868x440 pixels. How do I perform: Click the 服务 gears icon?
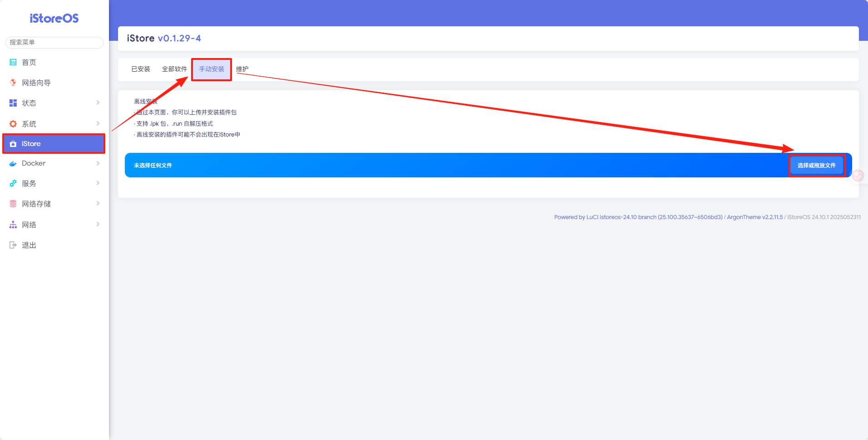pos(13,183)
